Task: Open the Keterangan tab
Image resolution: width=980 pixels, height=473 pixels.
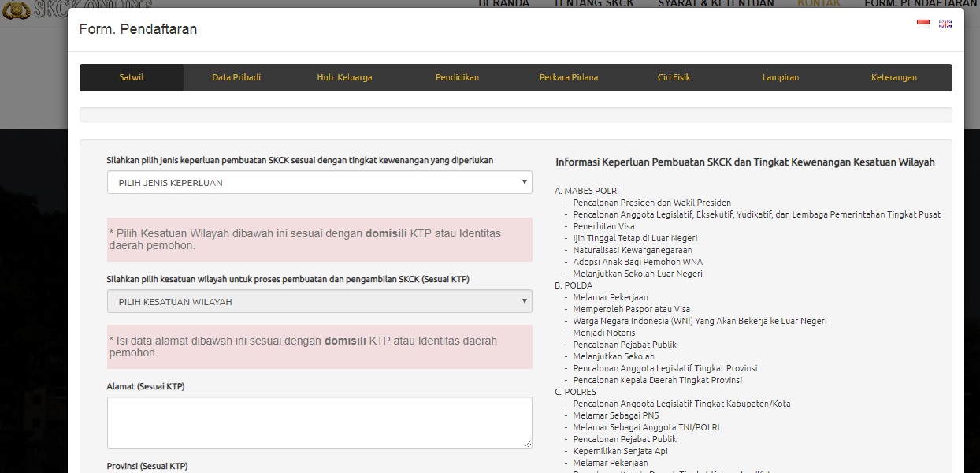Action: [894, 77]
